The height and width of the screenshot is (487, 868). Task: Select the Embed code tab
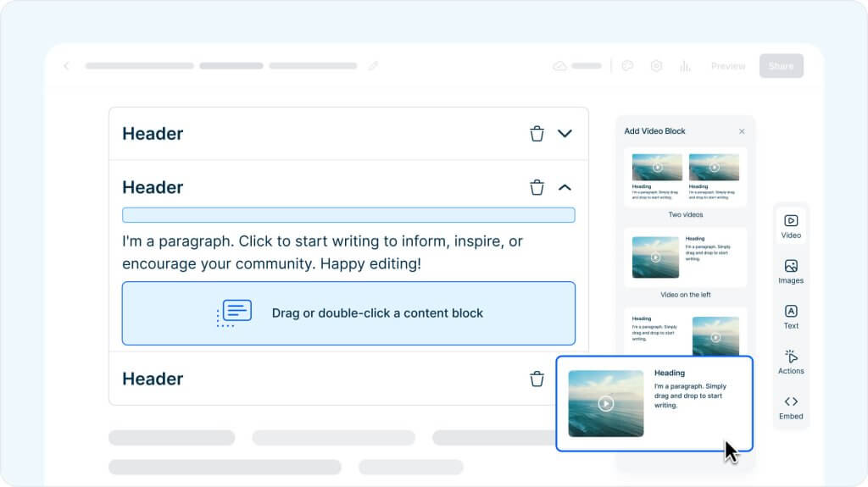791,407
